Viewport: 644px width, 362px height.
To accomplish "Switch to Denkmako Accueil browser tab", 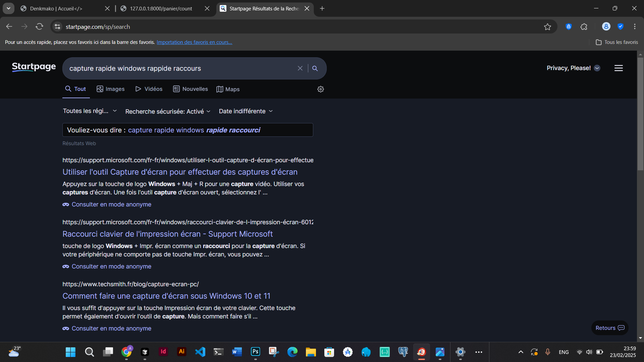I will coord(60,8).
